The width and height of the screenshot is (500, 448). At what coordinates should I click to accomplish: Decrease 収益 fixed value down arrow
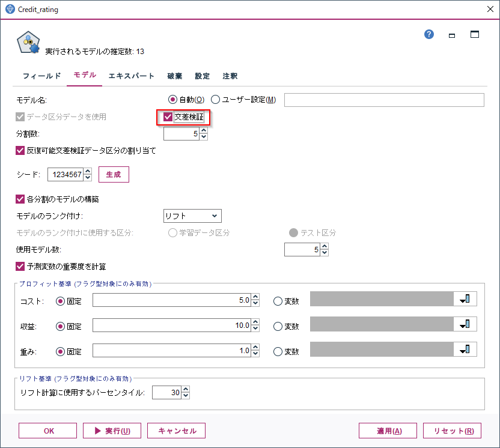(255, 329)
